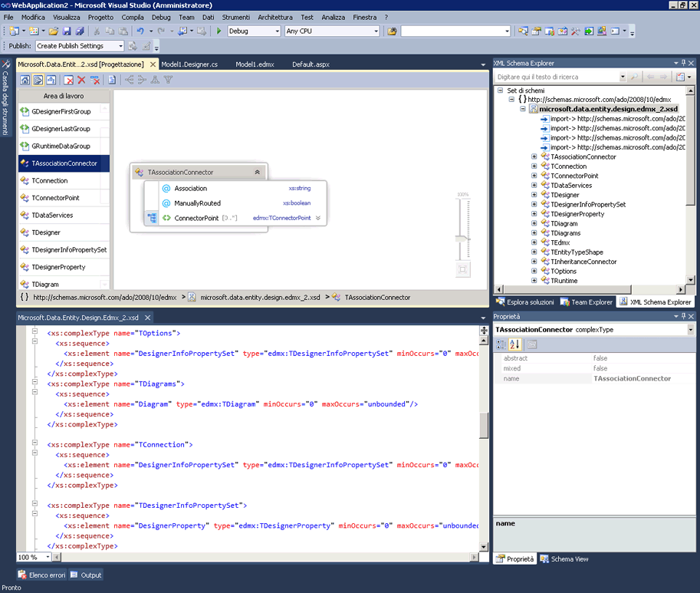Click the Schema Explorer search text field
Viewport: 700px width, 593px height.
click(x=557, y=77)
